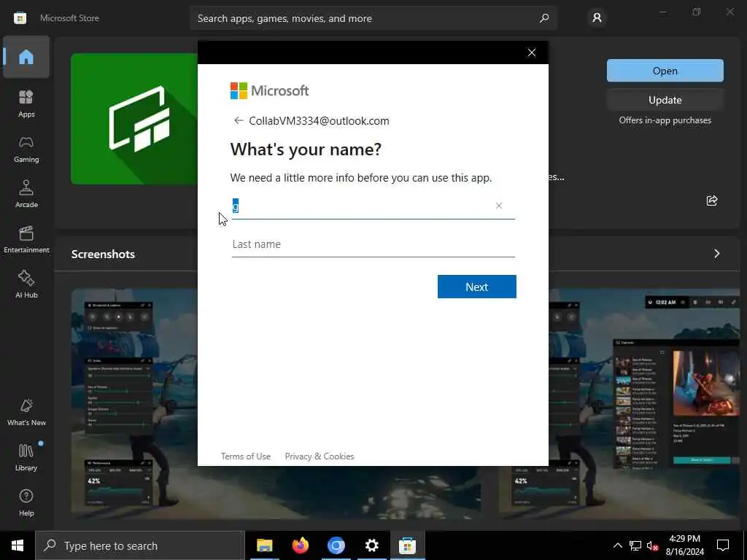This screenshot has height=560, width=747.
Task: Open Firefox from taskbar
Action: click(300, 545)
